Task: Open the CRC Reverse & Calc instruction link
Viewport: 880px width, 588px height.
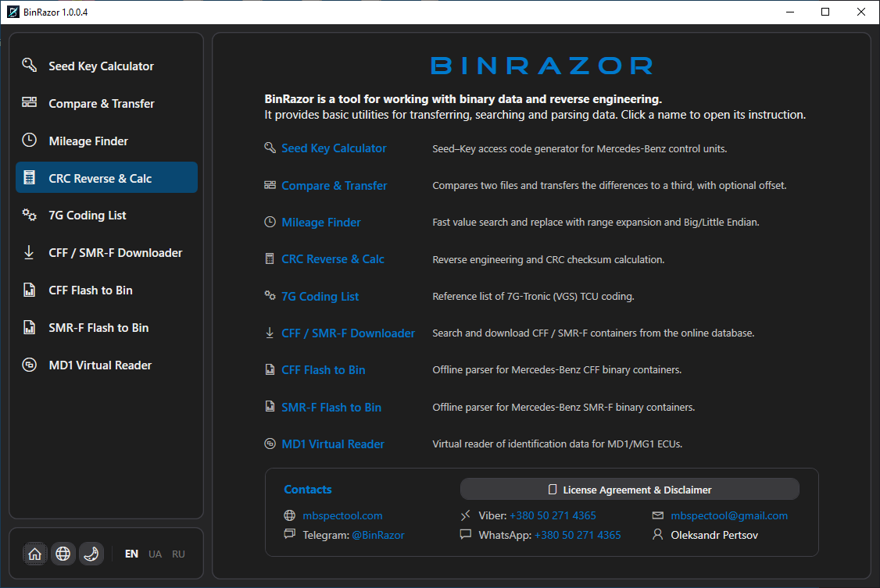Action: coord(333,259)
